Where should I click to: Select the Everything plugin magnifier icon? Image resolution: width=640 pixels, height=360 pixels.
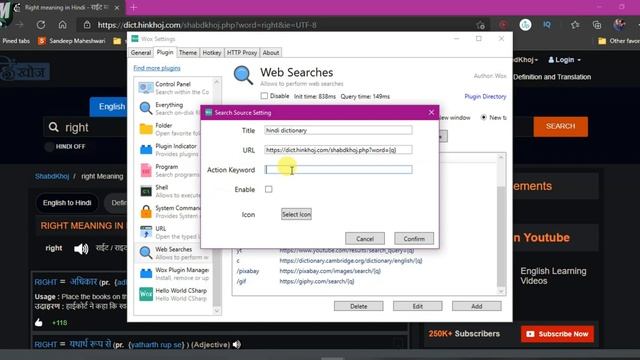(146, 108)
